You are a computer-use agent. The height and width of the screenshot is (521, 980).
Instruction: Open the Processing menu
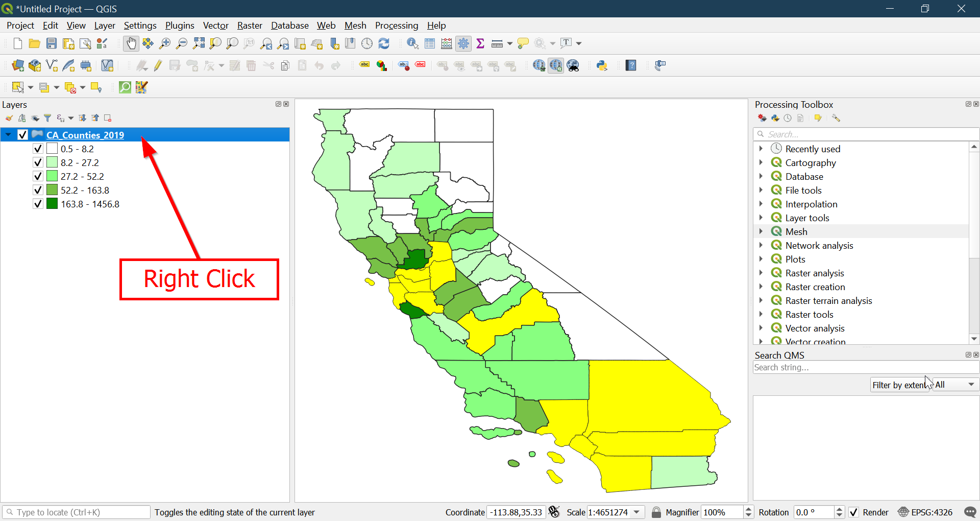click(x=396, y=26)
